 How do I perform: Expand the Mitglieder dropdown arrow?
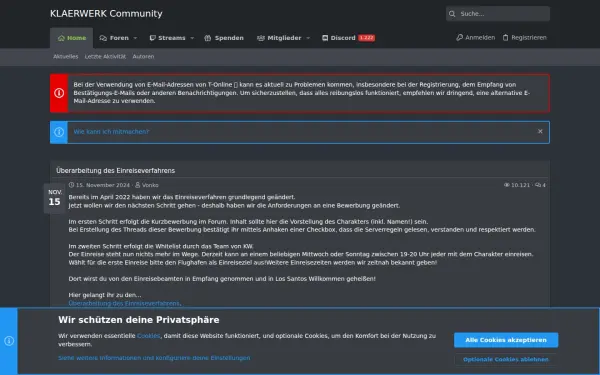click(308, 38)
